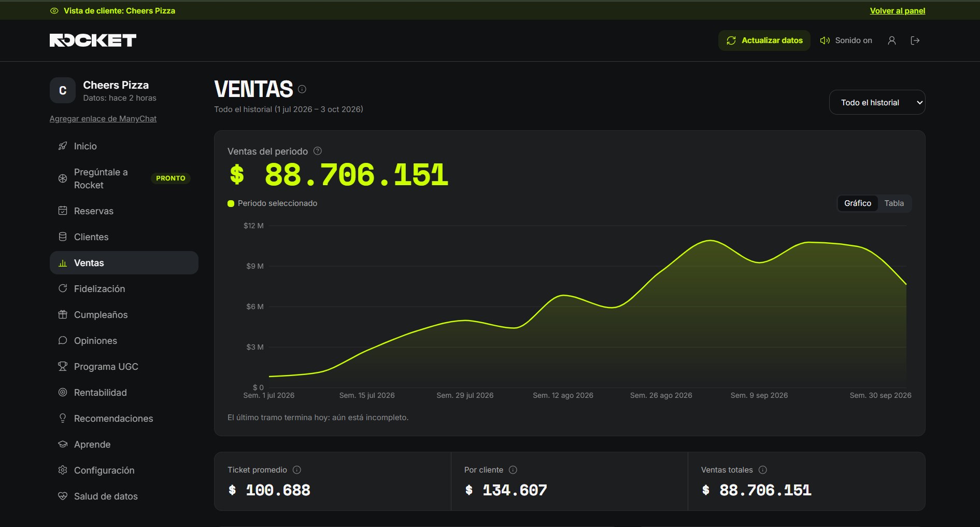Click info icon next to Por cliente
Image resolution: width=980 pixels, height=527 pixels.
(x=513, y=470)
